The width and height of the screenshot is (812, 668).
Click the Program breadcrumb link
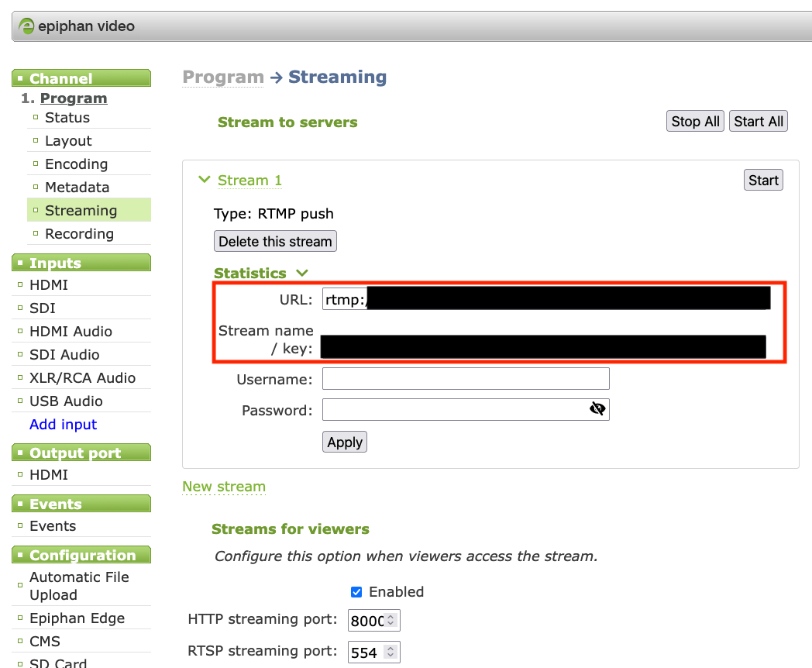(223, 77)
